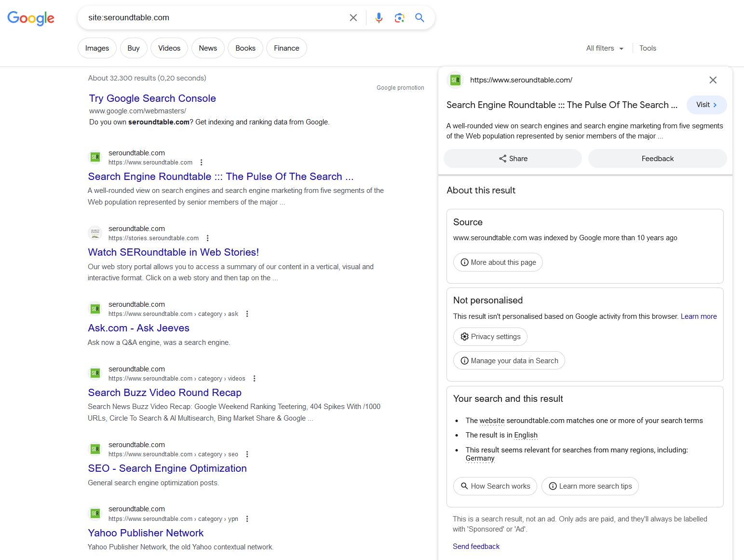Open menu for SEO category result
744x560 pixels.
tap(247, 454)
